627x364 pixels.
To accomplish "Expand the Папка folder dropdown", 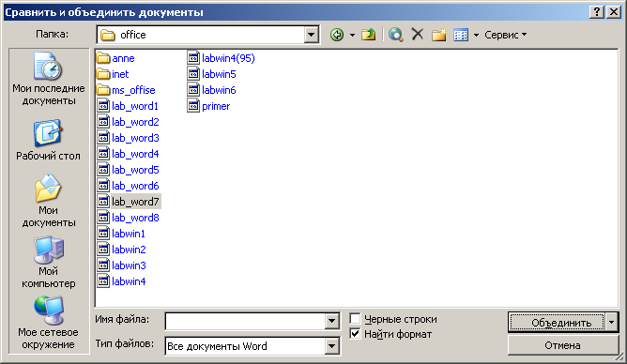I will pyautogui.click(x=311, y=35).
